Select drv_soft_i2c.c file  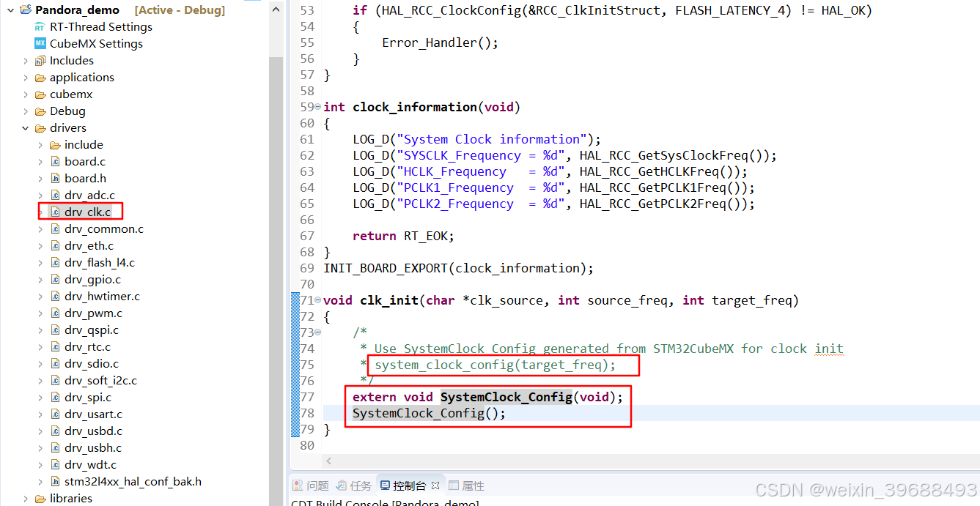click(100, 381)
